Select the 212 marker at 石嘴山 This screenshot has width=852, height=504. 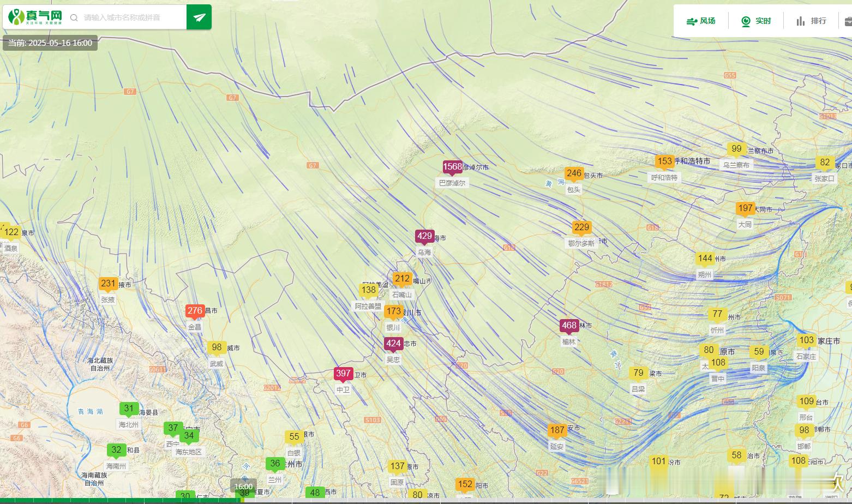pyautogui.click(x=402, y=279)
